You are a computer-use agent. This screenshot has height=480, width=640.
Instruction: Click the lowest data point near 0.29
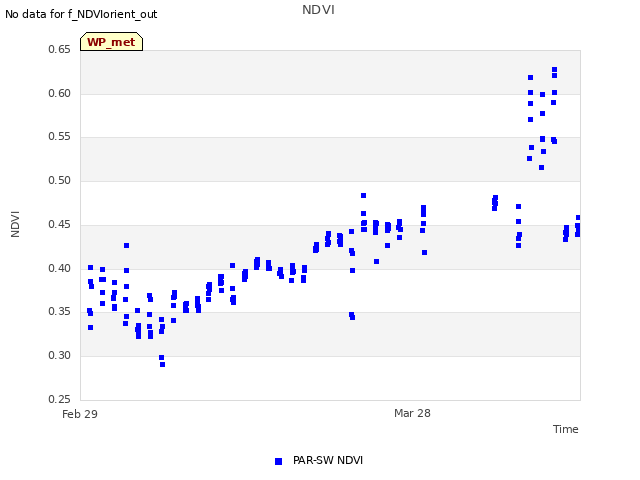point(162,364)
